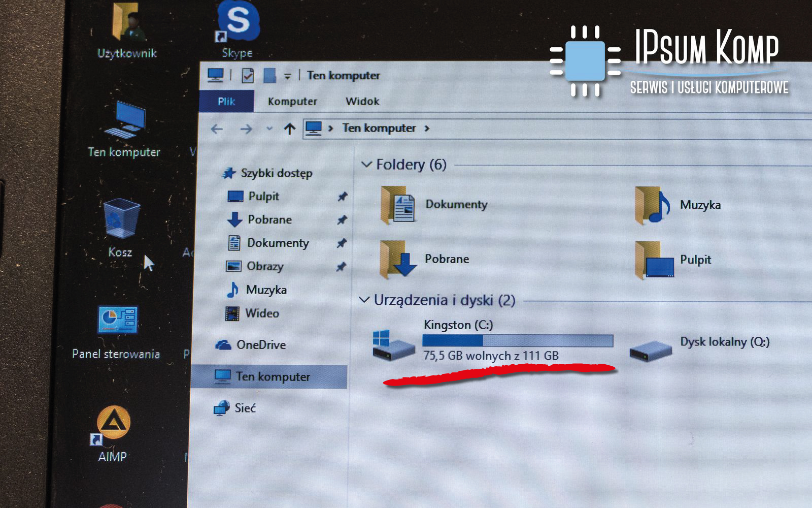
Task: Open the Użytkownik desktop folder icon
Action: tap(126, 30)
